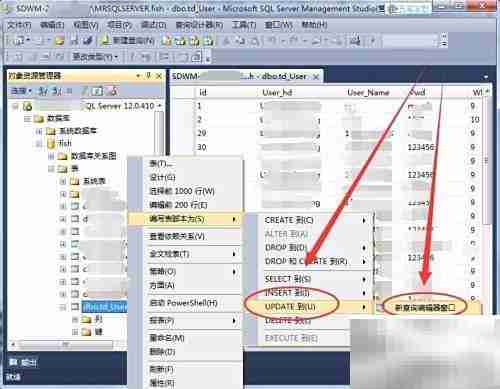Click the refresh icon in Object Explorer toolbar
The width and height of the screenshot is (500, 389).
pos(98,91)
